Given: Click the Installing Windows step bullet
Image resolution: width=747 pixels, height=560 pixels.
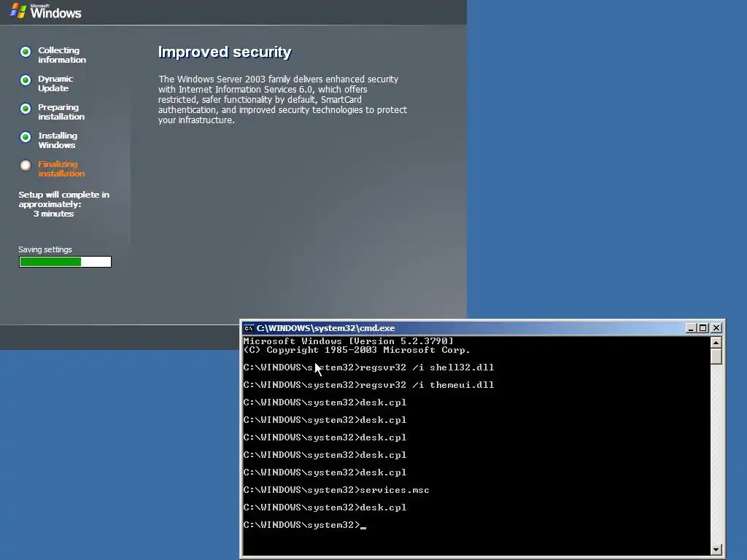Looking at the screenshot, I should 26,137.
